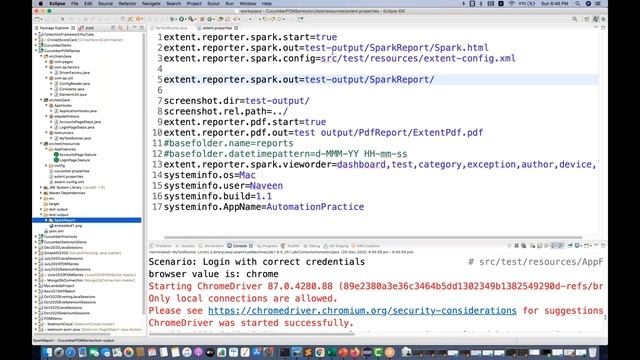Select the SparkReport folder in tree

point(87,220)
